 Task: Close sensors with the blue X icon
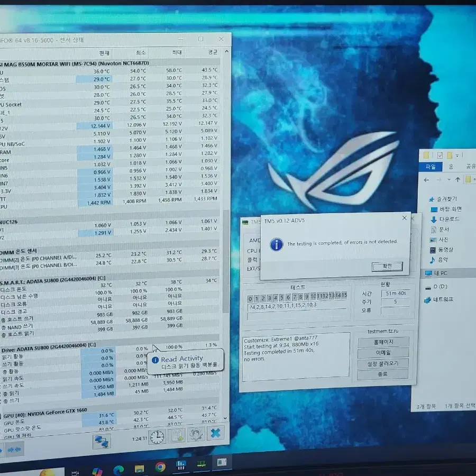click(215, 433)
